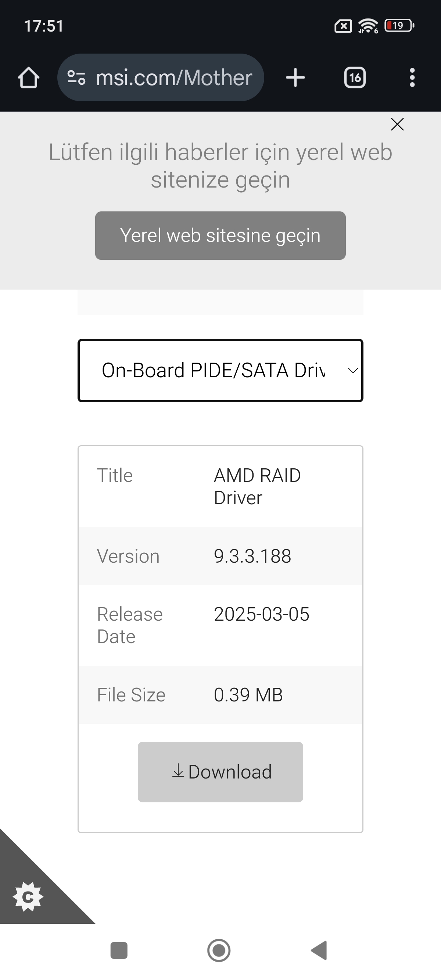
Task: Open a new tab with plus icon
Action: coord(295,77)
